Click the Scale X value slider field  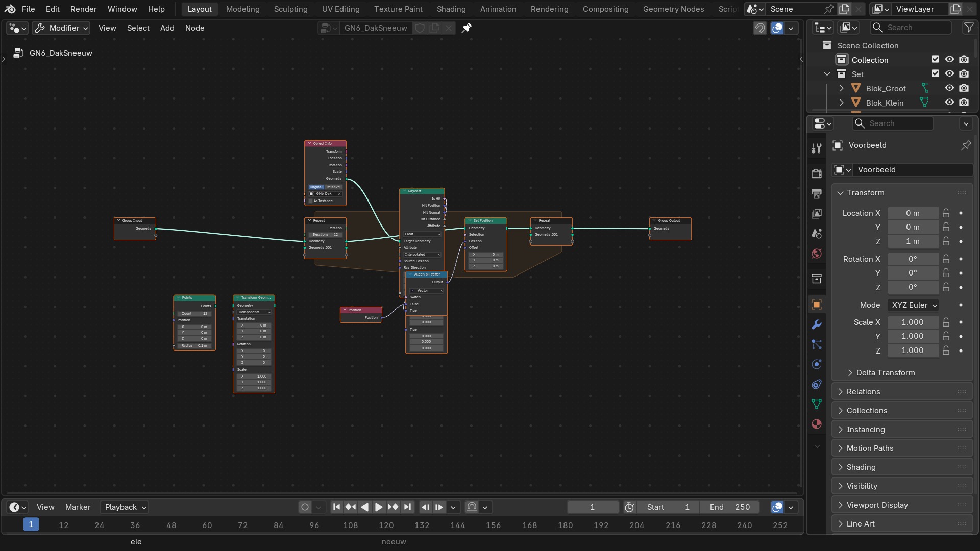point(913,322)
